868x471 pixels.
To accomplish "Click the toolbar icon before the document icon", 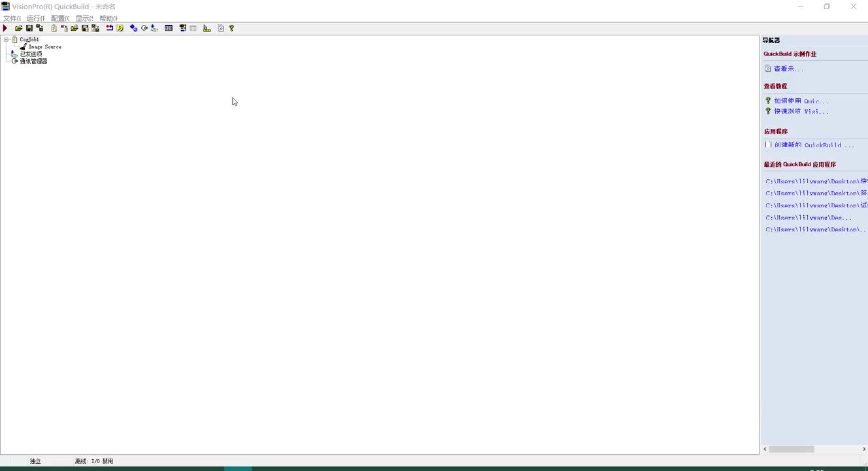I will 207,28.
